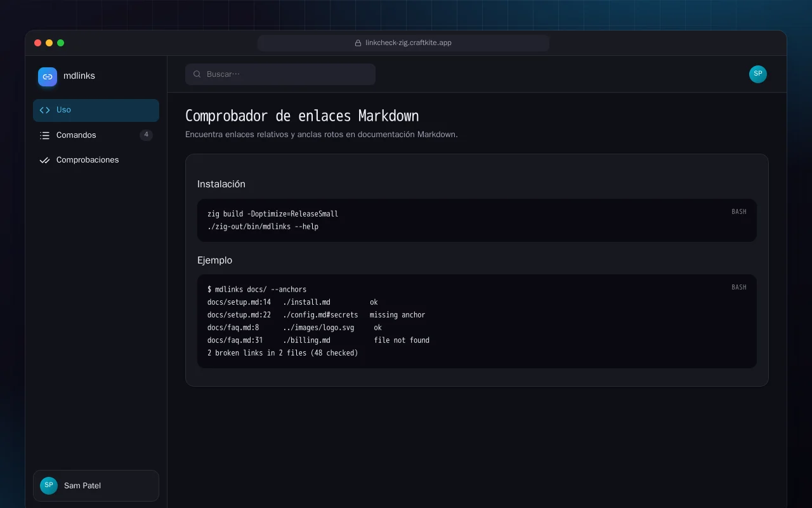This screenshot has height=508, width=812.
Task: Click the subtitle starting with Encuentra enlaces relativos
Action: (322, 135)
